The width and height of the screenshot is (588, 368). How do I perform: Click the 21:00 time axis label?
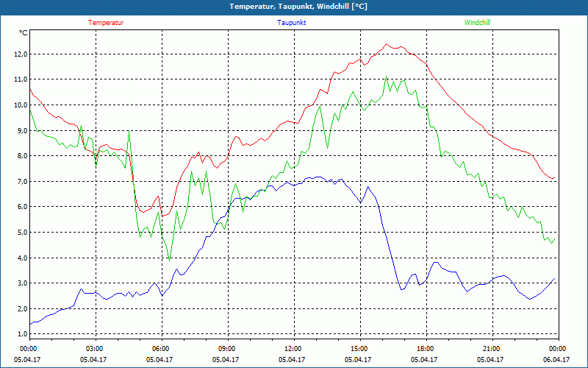pos(492,349)
